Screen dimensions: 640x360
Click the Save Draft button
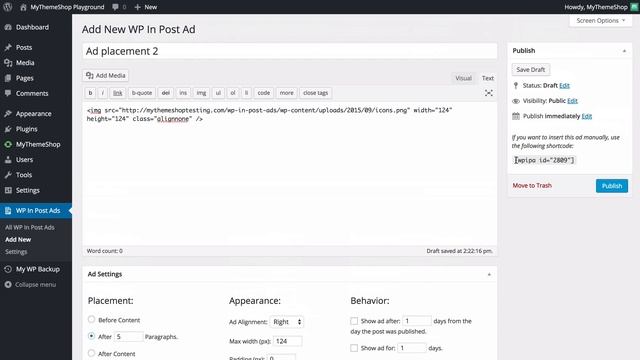point(531,69)
